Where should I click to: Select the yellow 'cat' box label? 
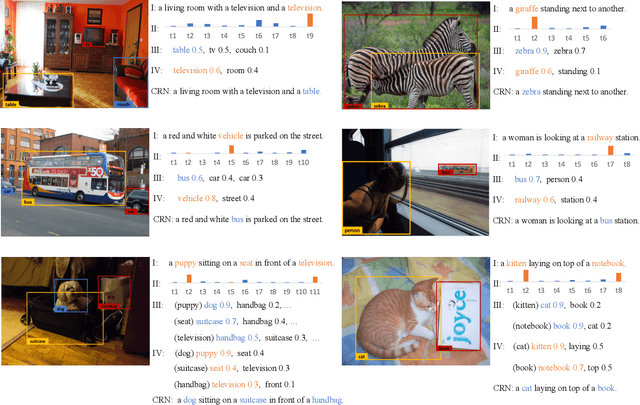pos(361,356)
